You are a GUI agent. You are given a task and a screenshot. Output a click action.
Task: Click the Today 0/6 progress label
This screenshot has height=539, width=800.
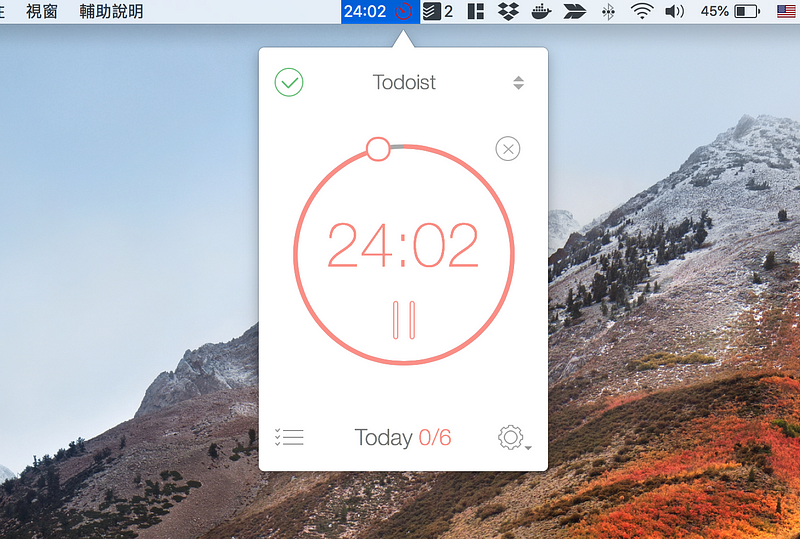pyautogui.click(x=403, y=437)
